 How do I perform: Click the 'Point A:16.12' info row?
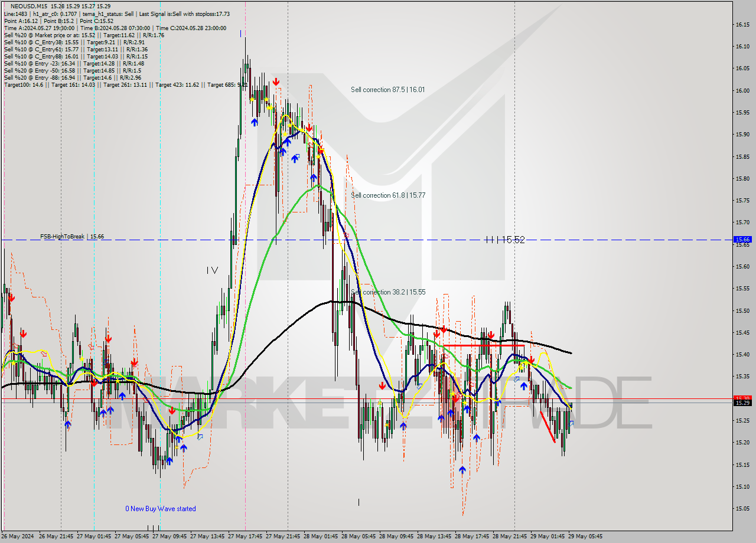coord(58,21)
